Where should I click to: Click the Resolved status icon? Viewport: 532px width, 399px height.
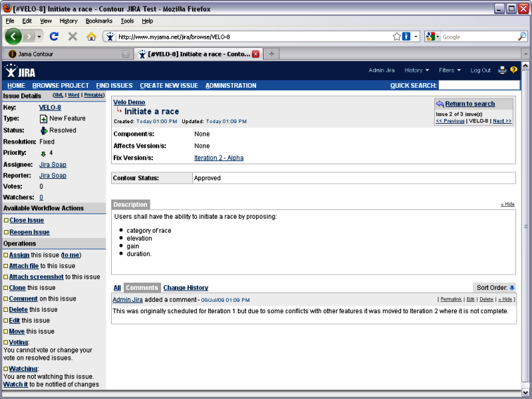click(44, 130)
